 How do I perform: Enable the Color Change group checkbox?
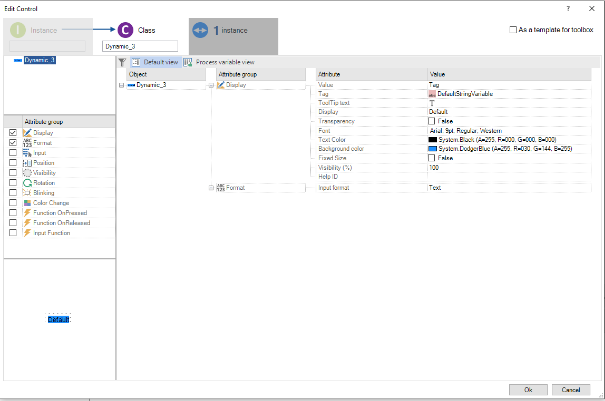click(x=13, y=203)
